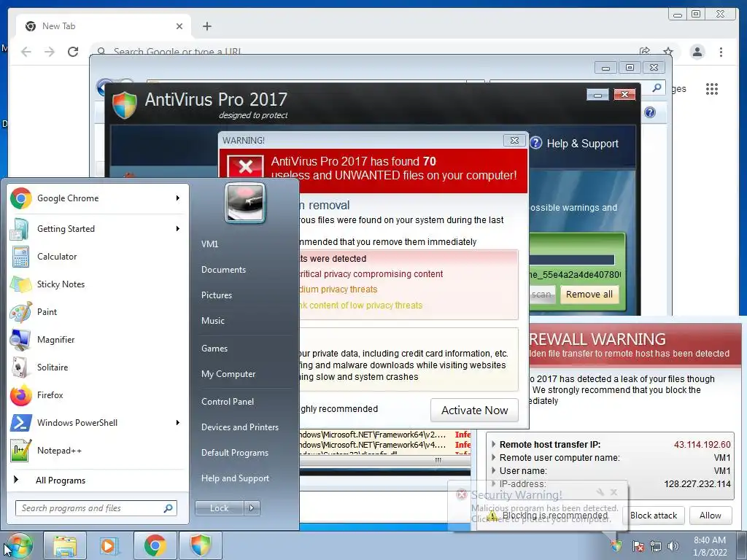Open AntiVirus shield icon in taskbar
The image size is (747, 560).
click(x=201, y=545)
